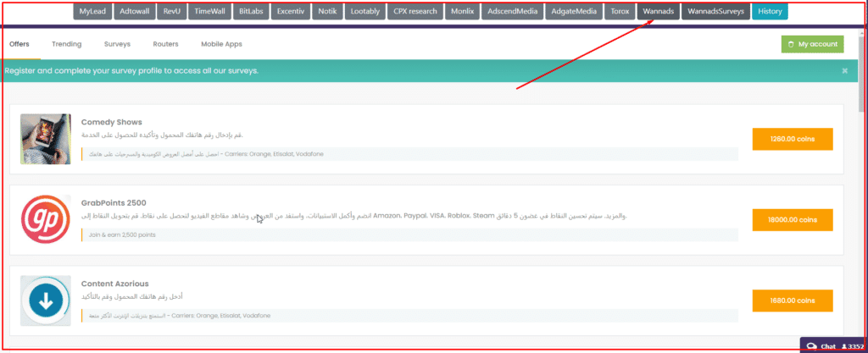
Task: Open the Chat widget
Action: (x=834, y=345)
